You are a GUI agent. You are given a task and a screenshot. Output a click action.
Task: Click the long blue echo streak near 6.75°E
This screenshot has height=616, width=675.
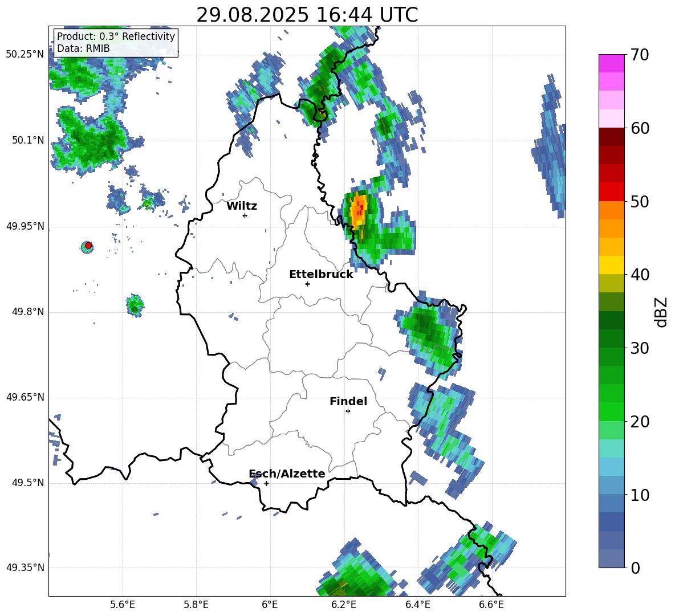[550, 147]
